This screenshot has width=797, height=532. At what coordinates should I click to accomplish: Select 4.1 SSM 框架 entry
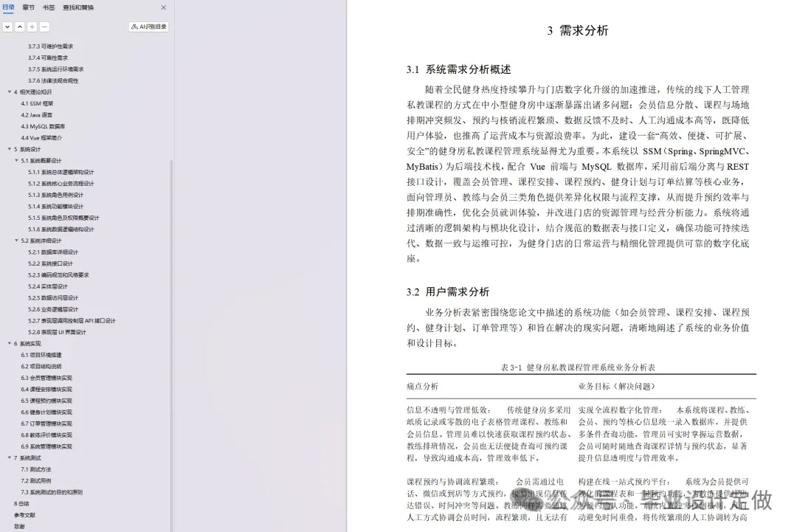tap(37, 103)
